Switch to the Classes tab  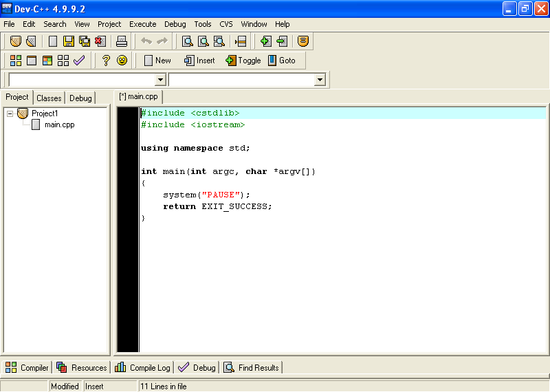[x=49, y=98]
